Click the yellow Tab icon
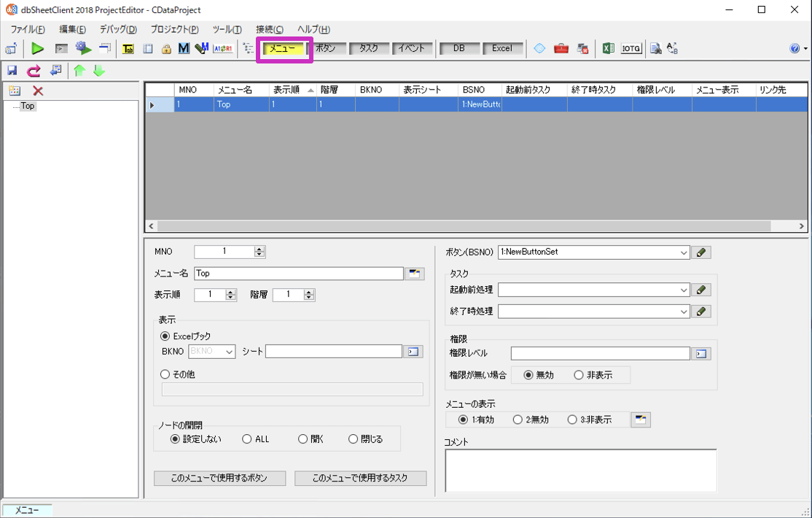The width and height of the screenshot is (812, 518). point(128,49)
